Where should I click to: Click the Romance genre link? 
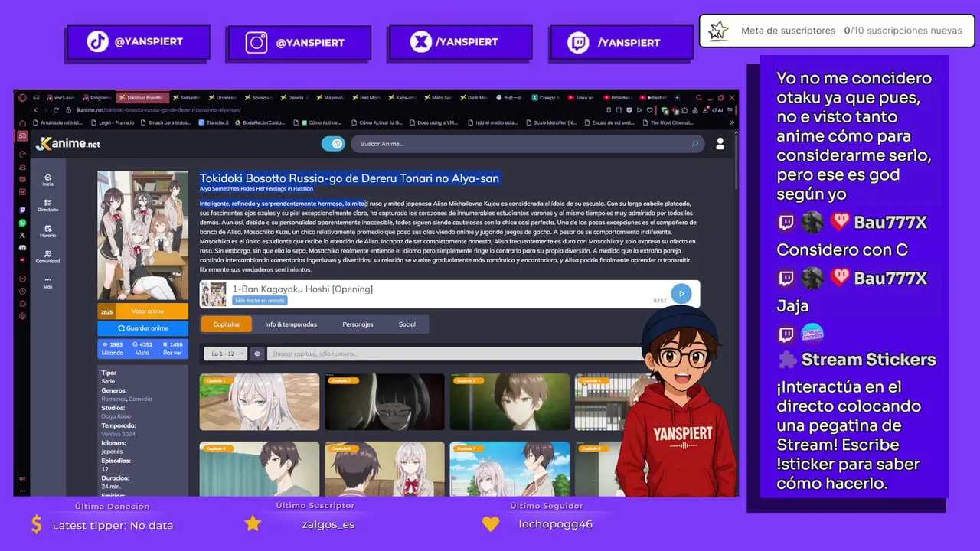113,399
